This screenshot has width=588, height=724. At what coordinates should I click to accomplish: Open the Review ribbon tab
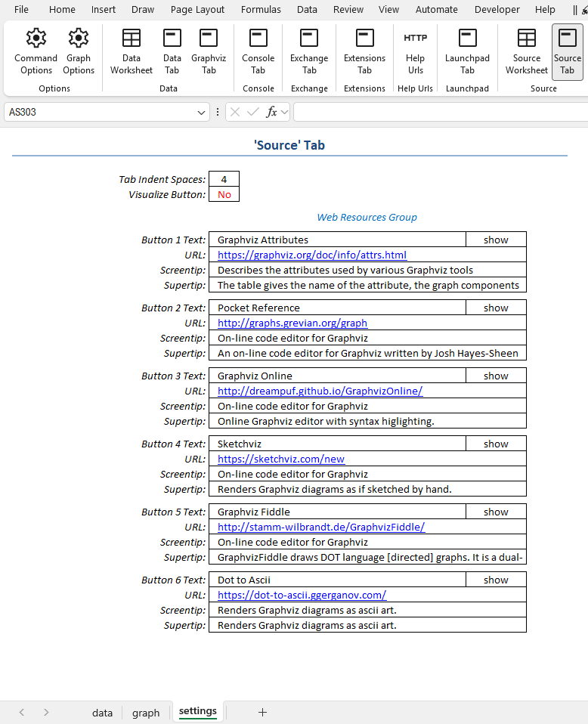[x=348, y=9]
